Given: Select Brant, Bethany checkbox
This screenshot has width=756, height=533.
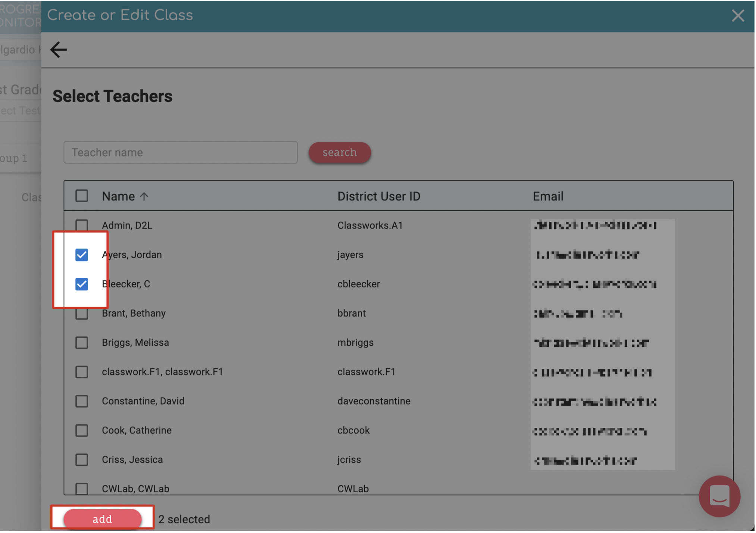Looking at the screenshot, I should click(82, 314).
